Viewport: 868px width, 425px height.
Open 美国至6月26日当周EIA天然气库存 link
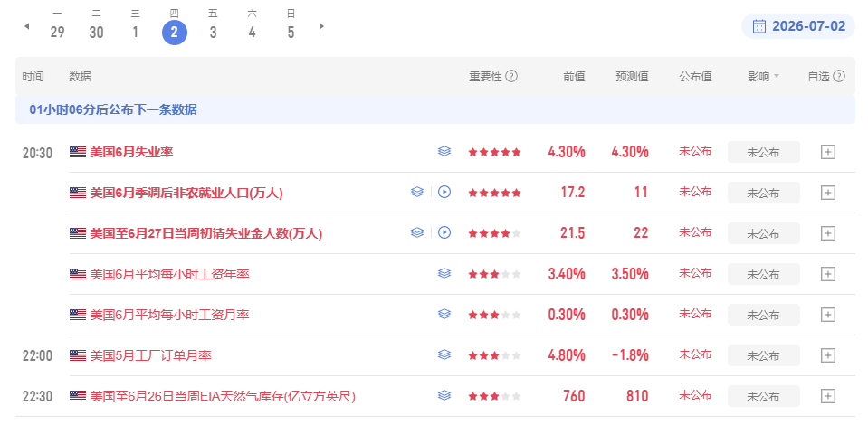[223, 396]
